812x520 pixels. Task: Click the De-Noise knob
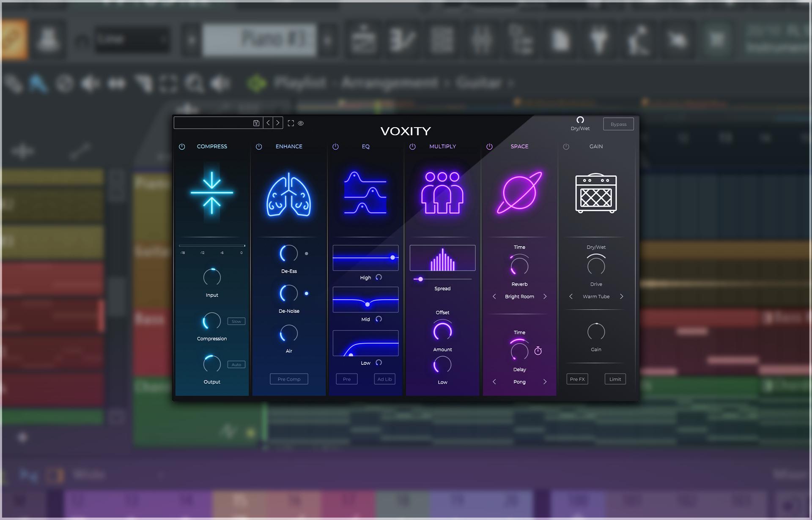[x=289, y=293]
